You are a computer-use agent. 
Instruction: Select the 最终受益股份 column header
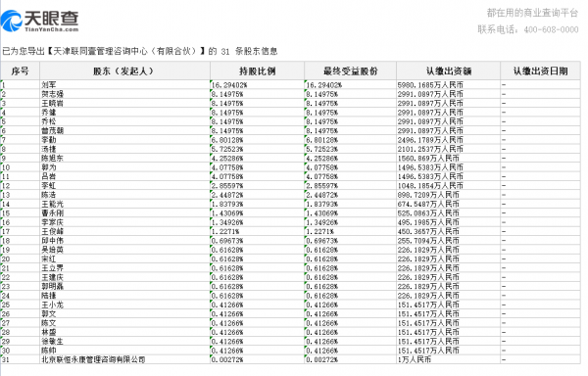350,70
